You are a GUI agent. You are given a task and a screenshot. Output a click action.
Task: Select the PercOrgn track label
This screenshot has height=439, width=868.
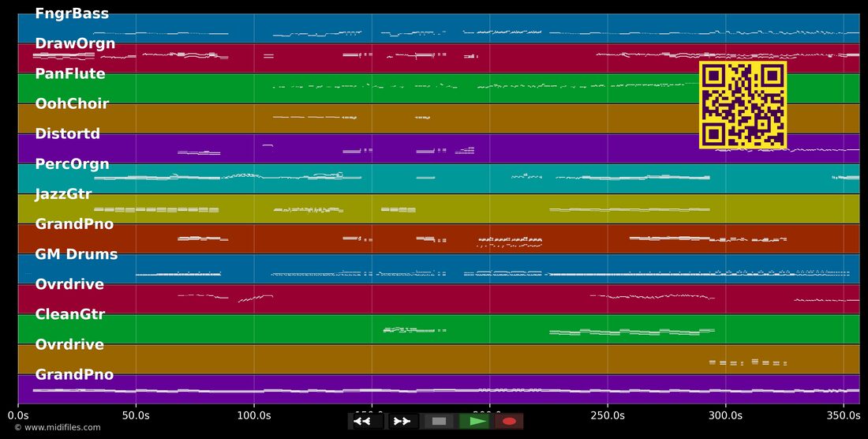72,164
